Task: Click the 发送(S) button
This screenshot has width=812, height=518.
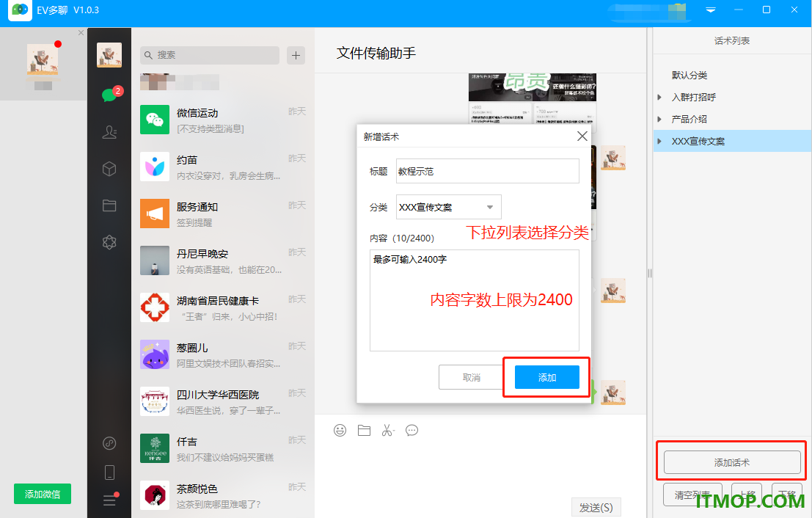Action: pyautogui.click(x=596, y=508)
